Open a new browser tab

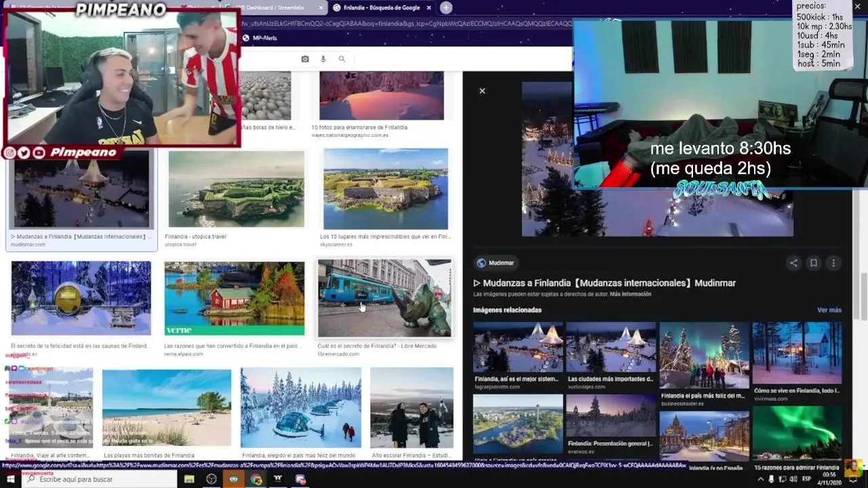click(446, 7)
